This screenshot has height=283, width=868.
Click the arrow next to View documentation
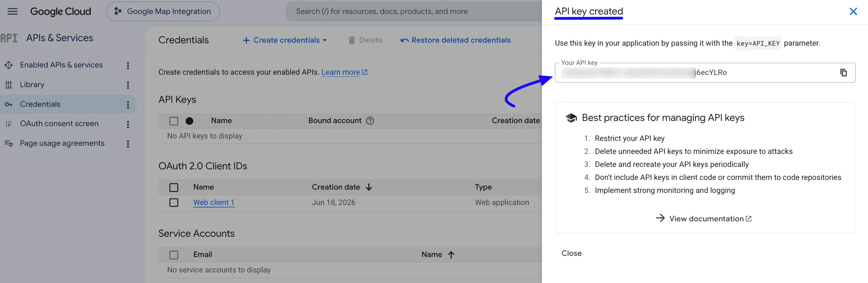(660, 218)
